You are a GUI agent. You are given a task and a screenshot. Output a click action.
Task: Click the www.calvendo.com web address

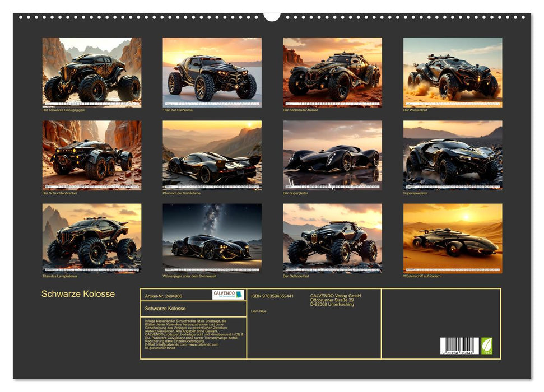coord(204,344)
